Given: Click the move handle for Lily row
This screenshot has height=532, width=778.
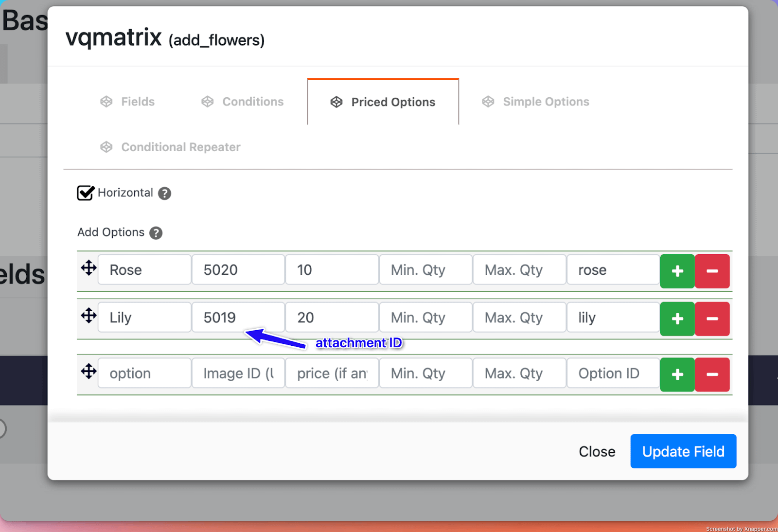Looking at the screenshot, I should click(88, 316).
